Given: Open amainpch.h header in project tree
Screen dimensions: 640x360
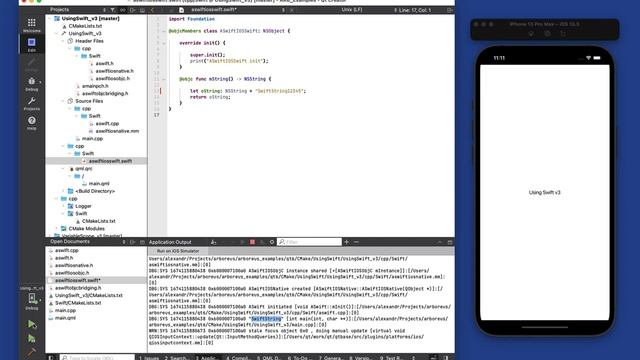Looking at the screenshot, I should pyautogui.click(x=95, y=86).
